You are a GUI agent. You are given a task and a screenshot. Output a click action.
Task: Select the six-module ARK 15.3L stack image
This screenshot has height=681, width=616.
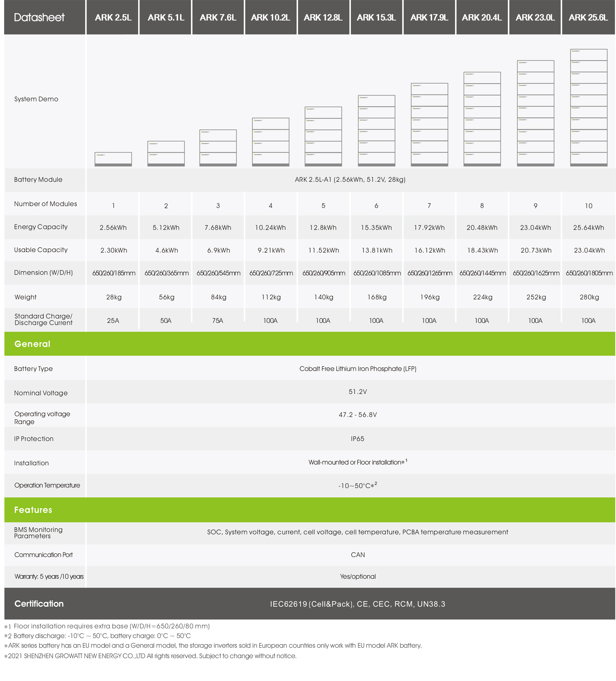pos(376,131)
